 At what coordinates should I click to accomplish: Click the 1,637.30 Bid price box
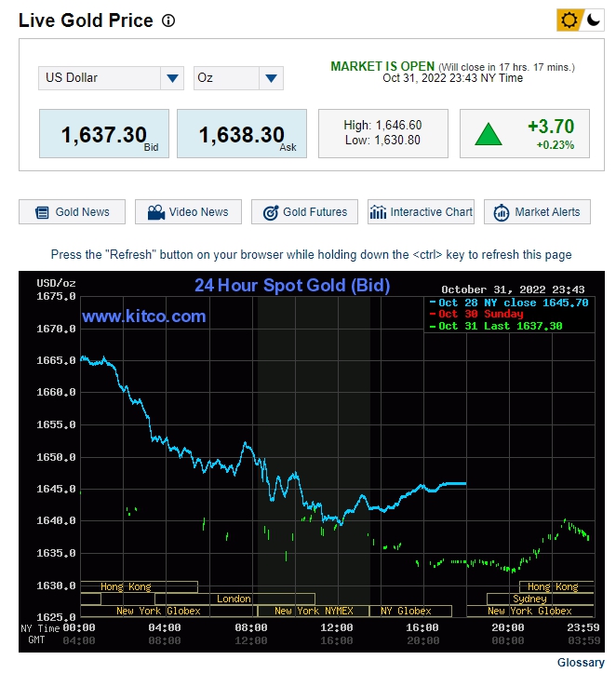coord(104,133)
